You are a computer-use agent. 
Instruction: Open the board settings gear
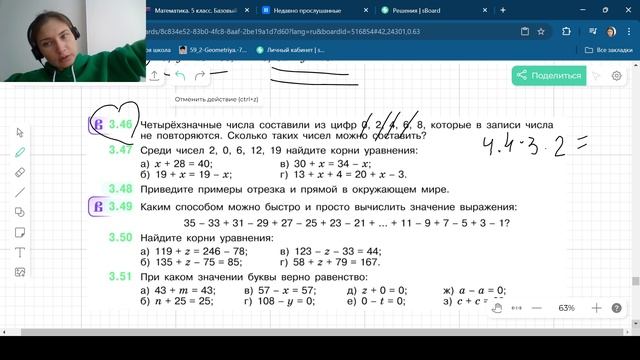pyautogui.click(x=616, y=76)
